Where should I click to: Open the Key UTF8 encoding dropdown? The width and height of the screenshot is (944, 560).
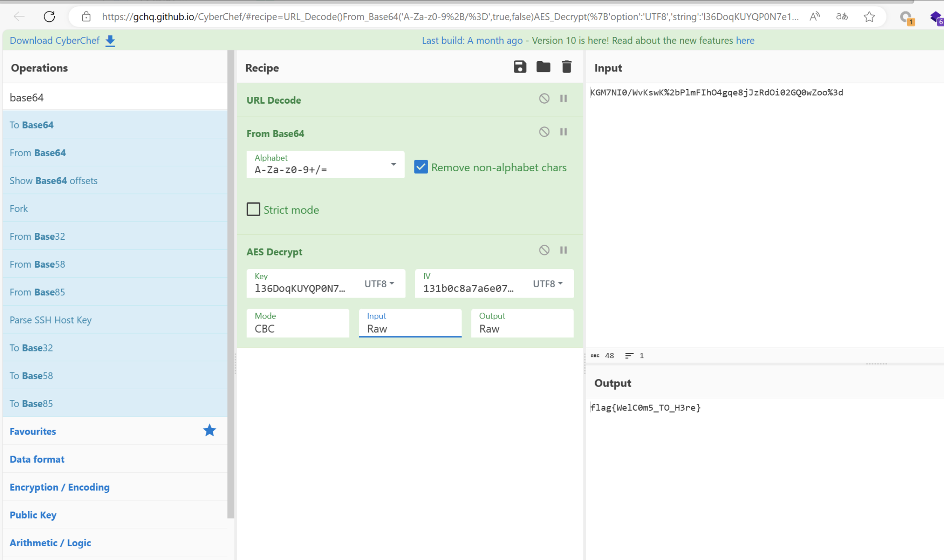(379, 283)
